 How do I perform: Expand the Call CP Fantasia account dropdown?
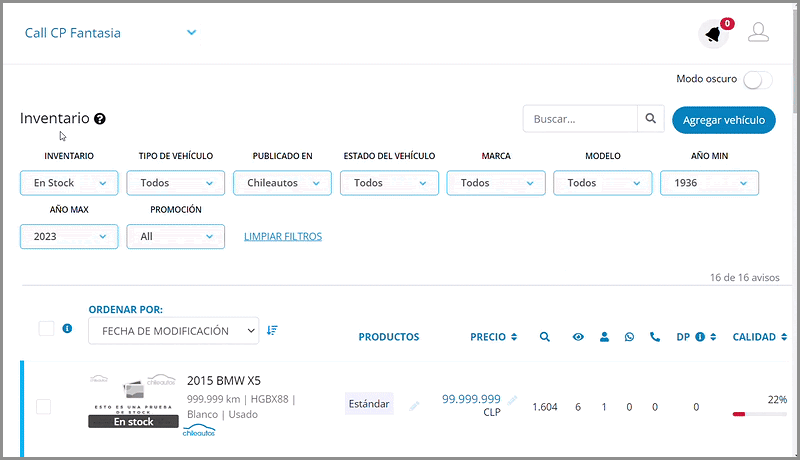191,33
